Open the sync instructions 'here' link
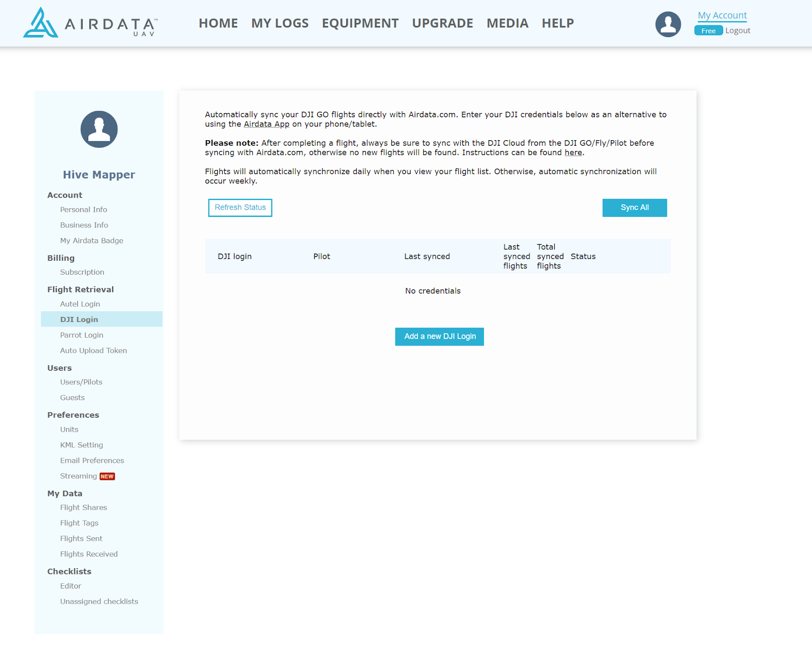This screenshot has width=812, height=651. click(x=573, y=153)
